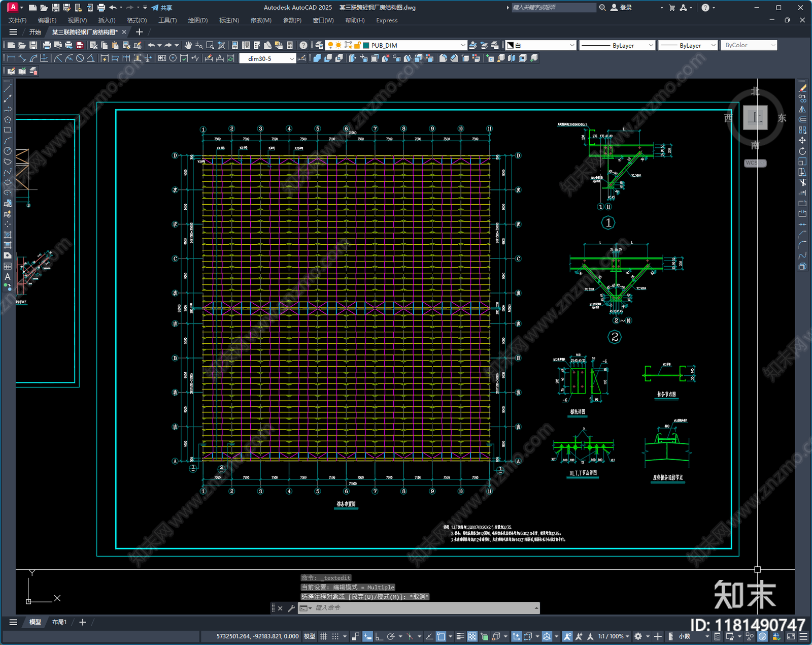Open the Layer Properties Manager icon

(x=319, y=45)
